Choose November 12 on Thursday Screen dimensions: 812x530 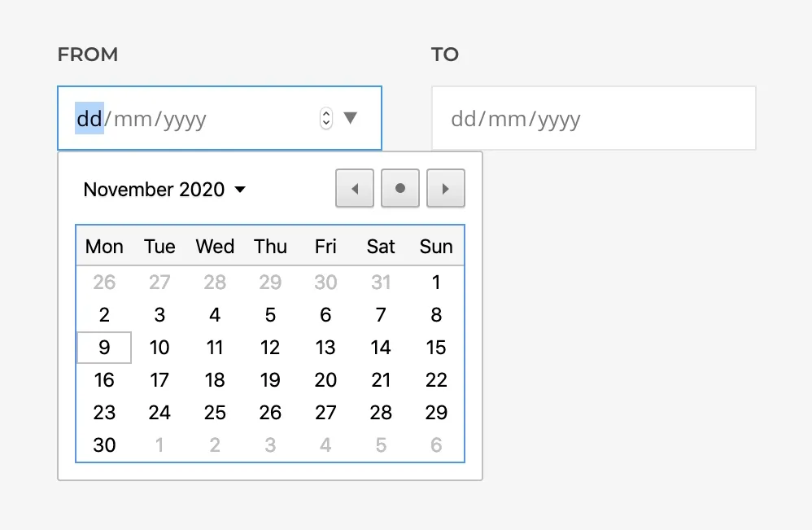[270, 347]
